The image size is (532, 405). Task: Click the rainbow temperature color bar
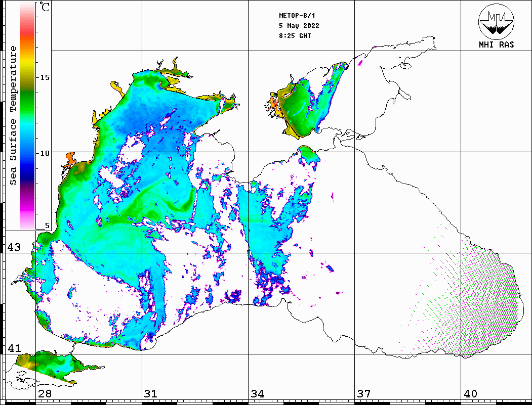pyautogui.click(x=27, y=116)
